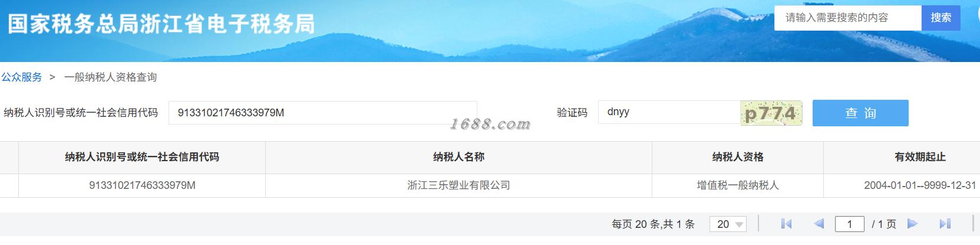Focus the site search input box
Screen dimensions: 980x245
[x=848, y=18]
